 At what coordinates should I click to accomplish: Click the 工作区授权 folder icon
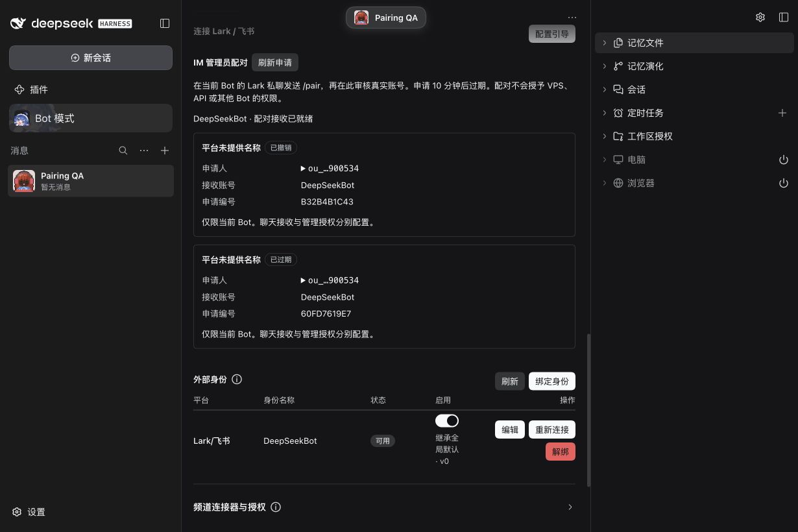coord(618,136)
